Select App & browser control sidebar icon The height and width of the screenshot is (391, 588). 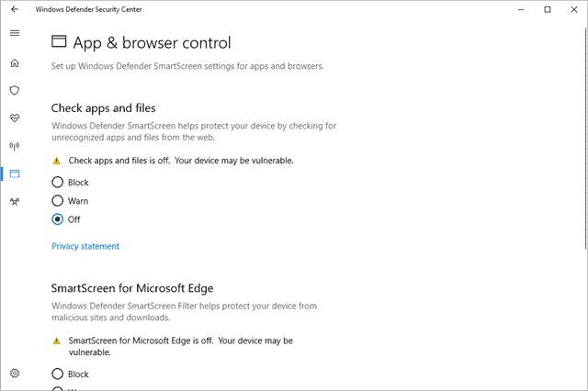pos(15,173)
